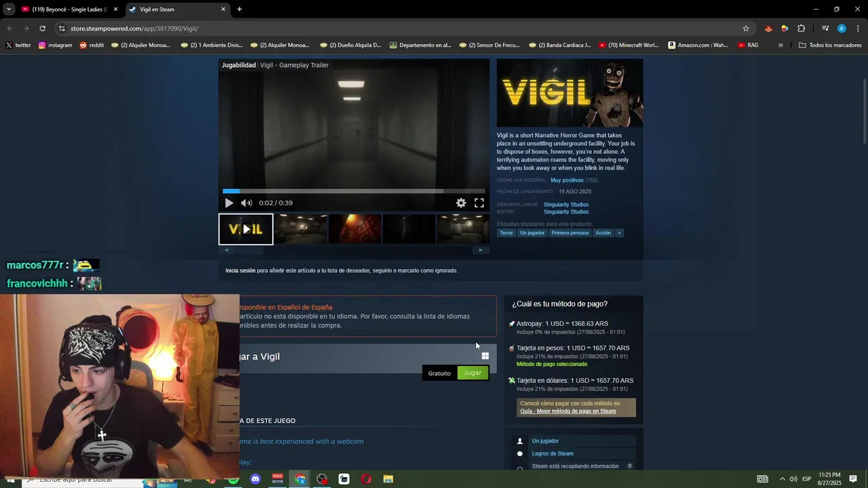Select the Primera persona tag

[570, 233]
